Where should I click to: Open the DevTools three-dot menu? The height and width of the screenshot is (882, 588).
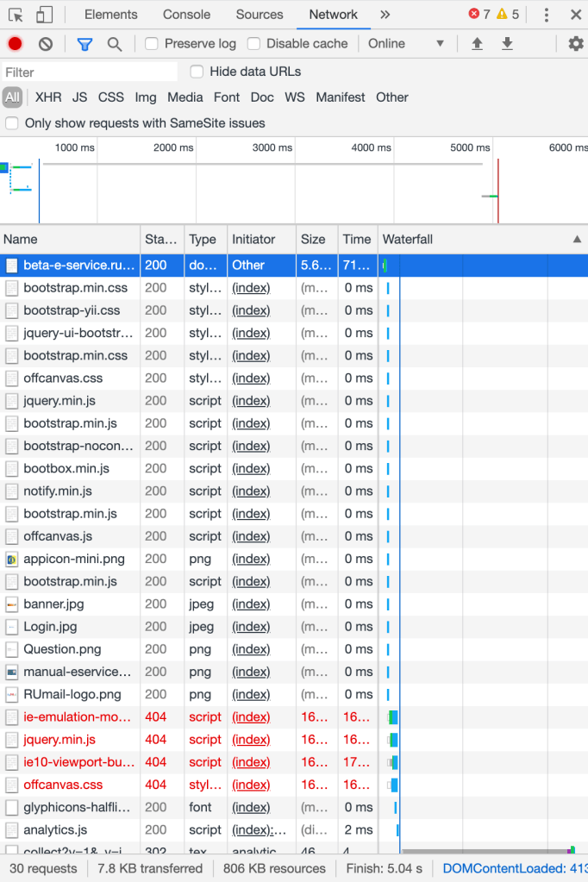point(547,15)
